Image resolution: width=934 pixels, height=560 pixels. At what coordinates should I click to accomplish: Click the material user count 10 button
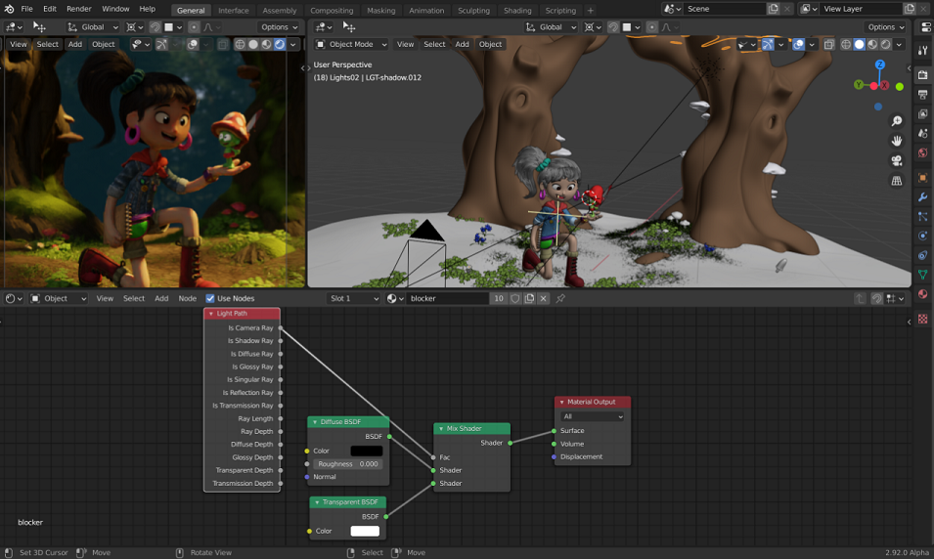coord(499,299)
